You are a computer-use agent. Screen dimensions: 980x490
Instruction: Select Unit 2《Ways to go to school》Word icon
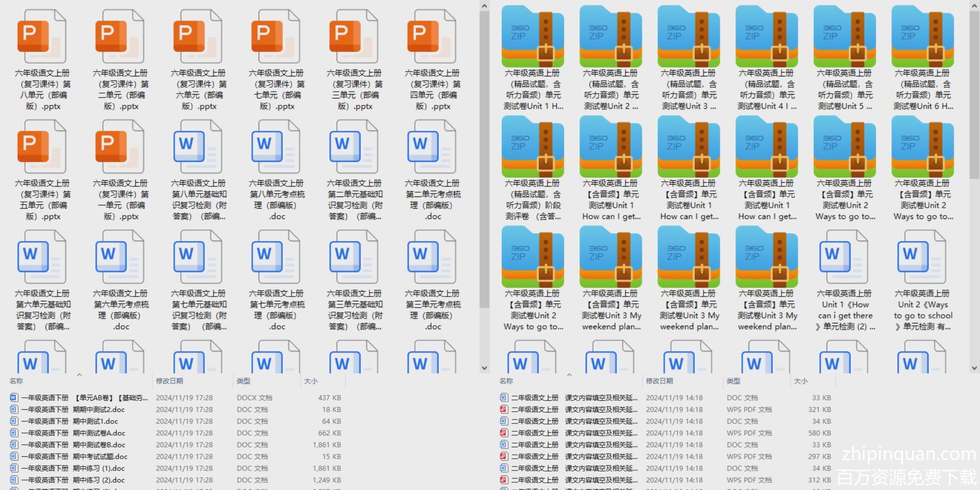tap(922, 258)
